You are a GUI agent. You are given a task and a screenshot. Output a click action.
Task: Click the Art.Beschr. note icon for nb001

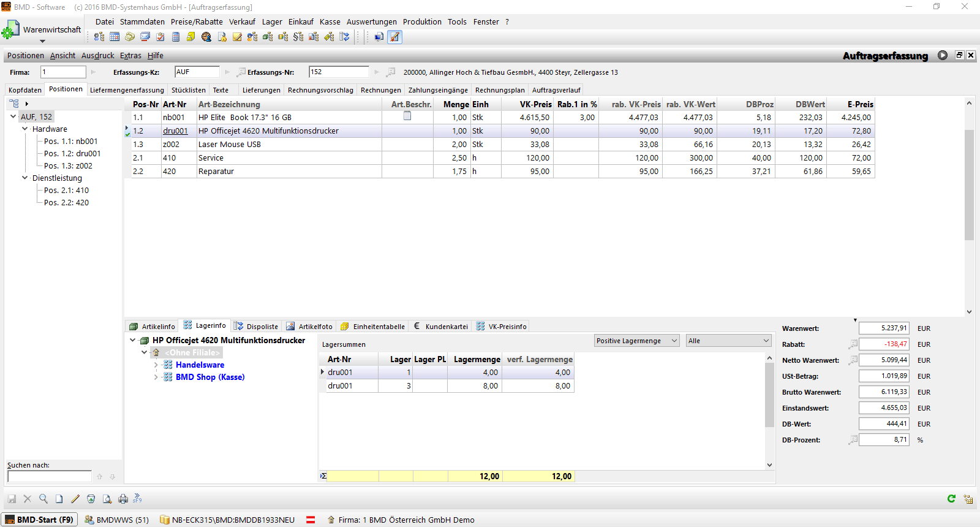407,116
